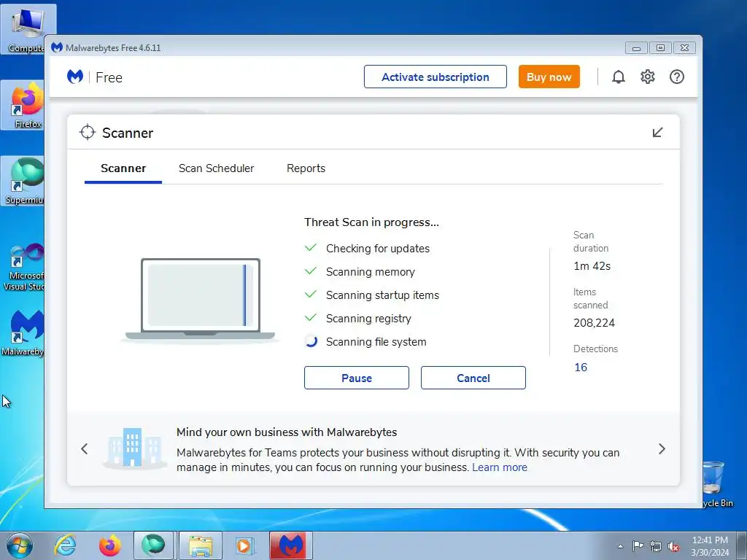Click 'Threat Scan in progress...' heading
This screenshot has height=560, width=747.
[x=371, y=222]
